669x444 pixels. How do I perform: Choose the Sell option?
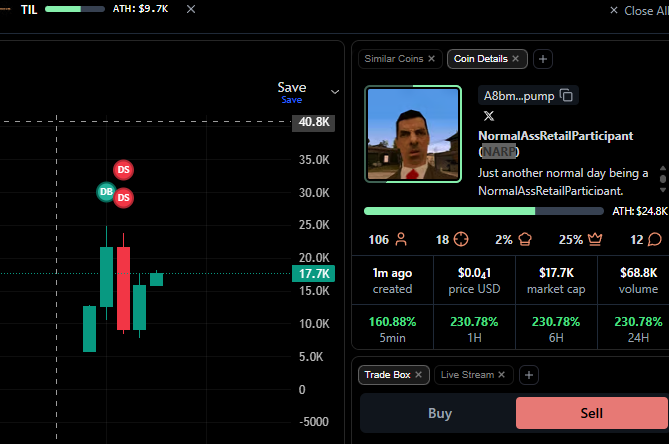pyautogui.click(x=591, y=413)
